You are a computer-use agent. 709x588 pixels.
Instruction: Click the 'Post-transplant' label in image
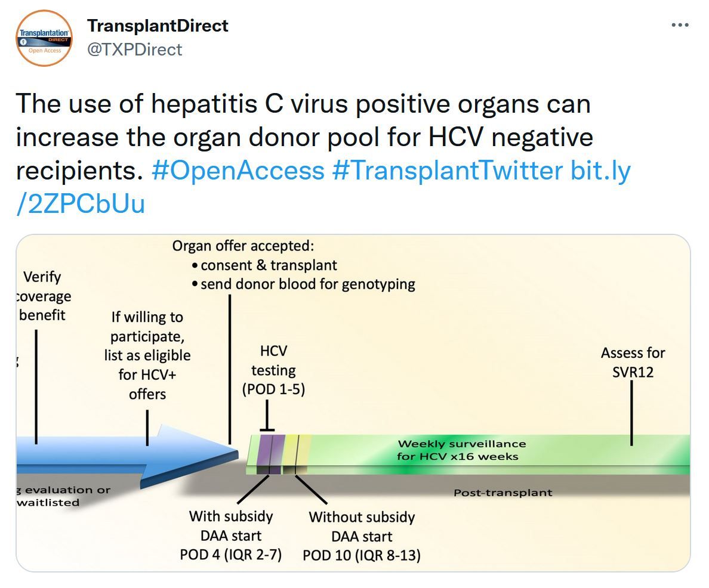point(503,493)
